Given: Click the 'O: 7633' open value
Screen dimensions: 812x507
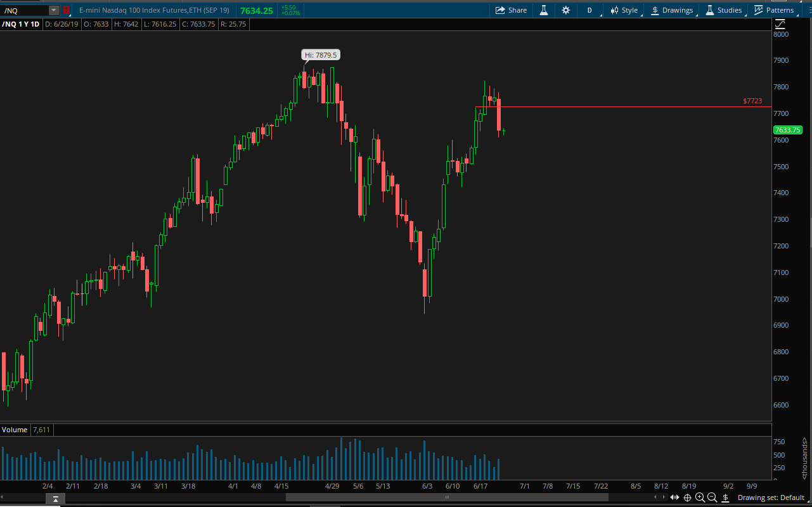Looking at the screenshot, I should [x=97, y=24].
